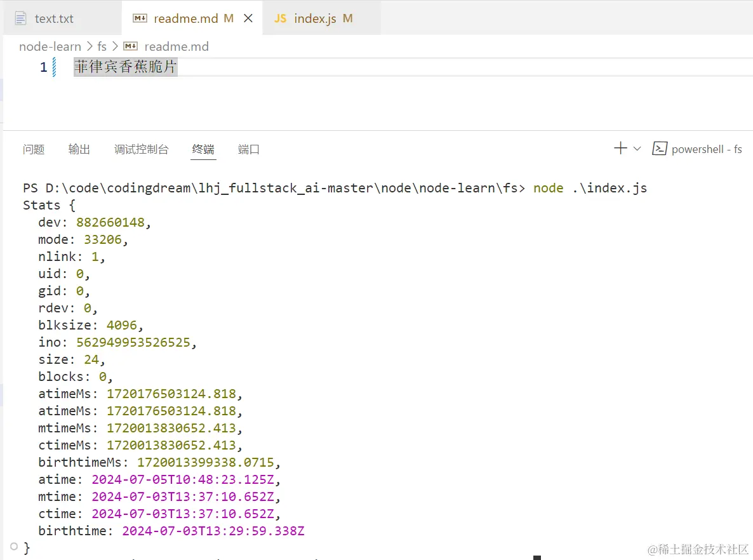The height and width of the screenshot is (560, 753).
Task: Expand the terminal launch profile dropdown
Action: point(637,149)
